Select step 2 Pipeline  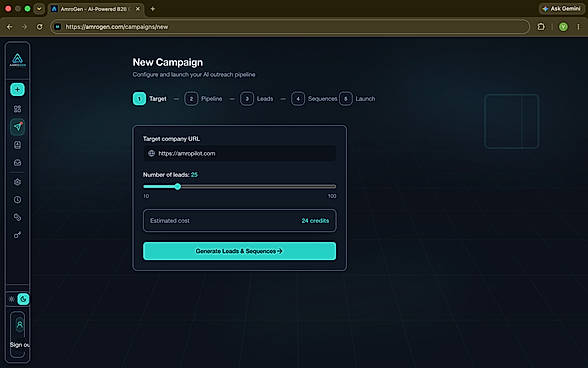(203, 99)
